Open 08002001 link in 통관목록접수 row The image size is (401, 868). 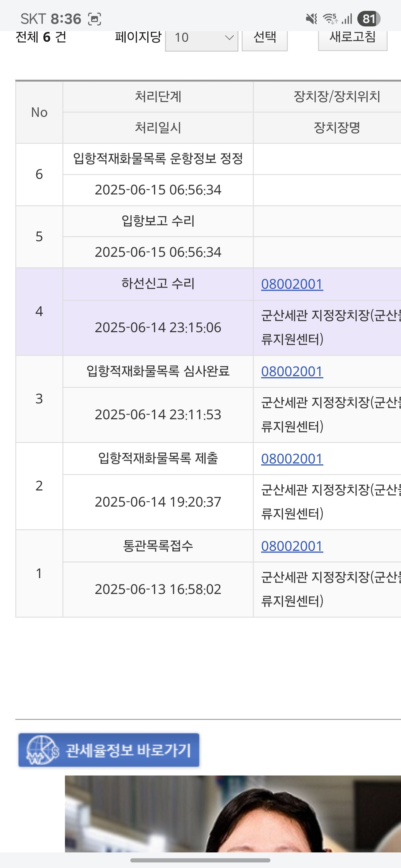coord(292,546)
